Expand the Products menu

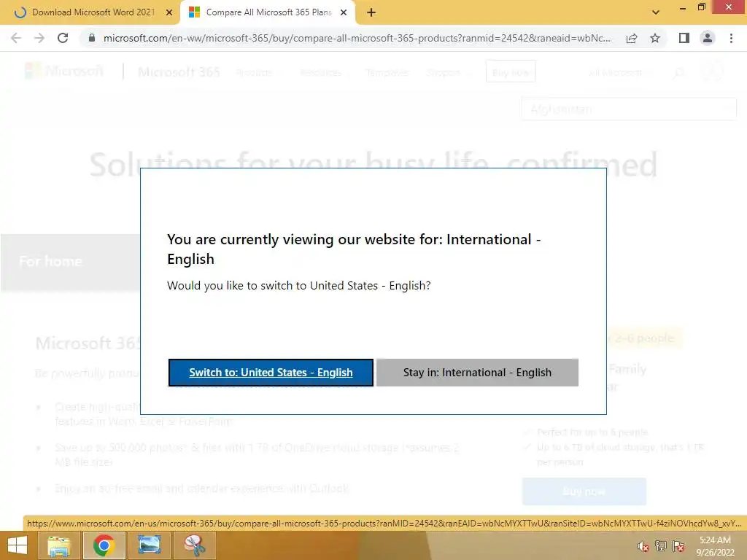pos(258,72)
